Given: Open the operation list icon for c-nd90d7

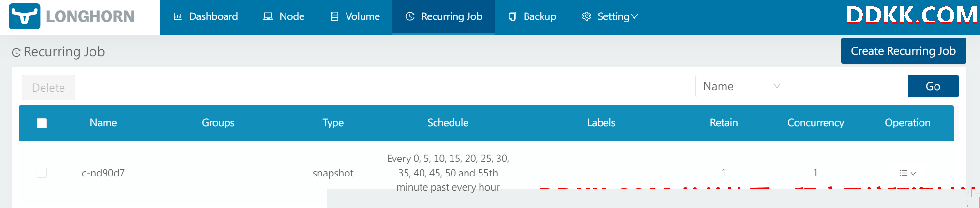Looking at the screenshot, I should point(903,173).
